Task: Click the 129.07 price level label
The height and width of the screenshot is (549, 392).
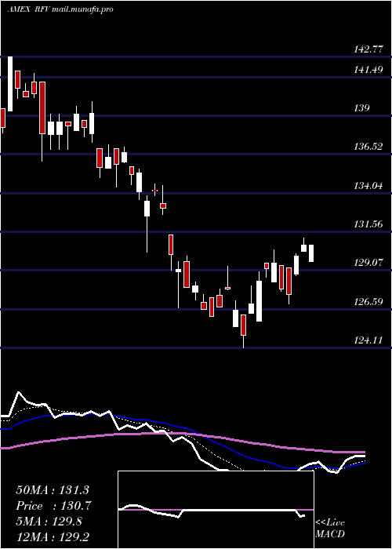Action: pyautogui.click(x=368, y=263)
